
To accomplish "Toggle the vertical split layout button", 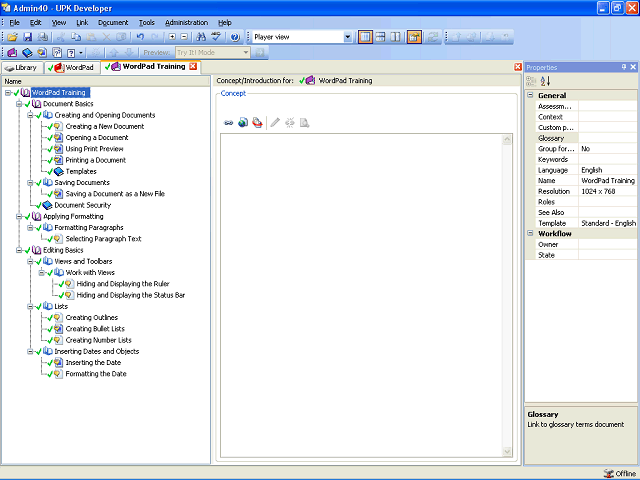I will pyautogui.click(x=365, y=37).
